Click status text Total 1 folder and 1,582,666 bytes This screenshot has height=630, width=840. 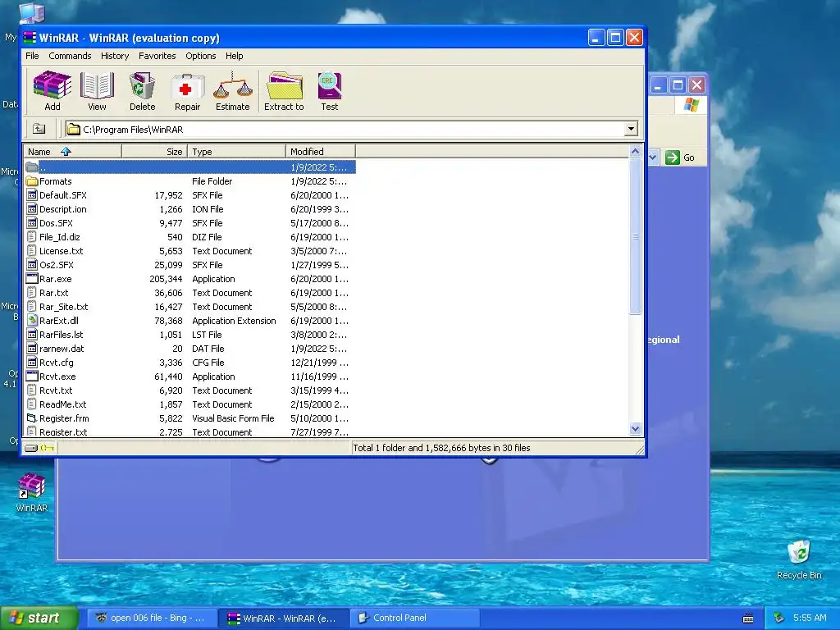[441, 448]
